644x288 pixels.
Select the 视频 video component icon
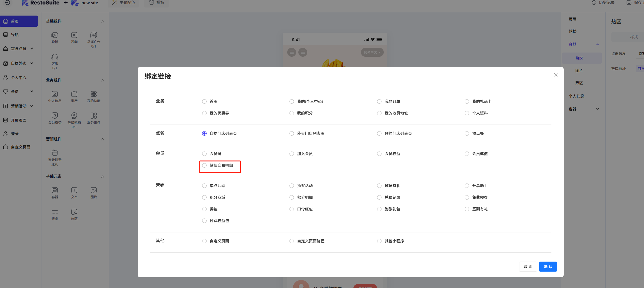[74, 35]
